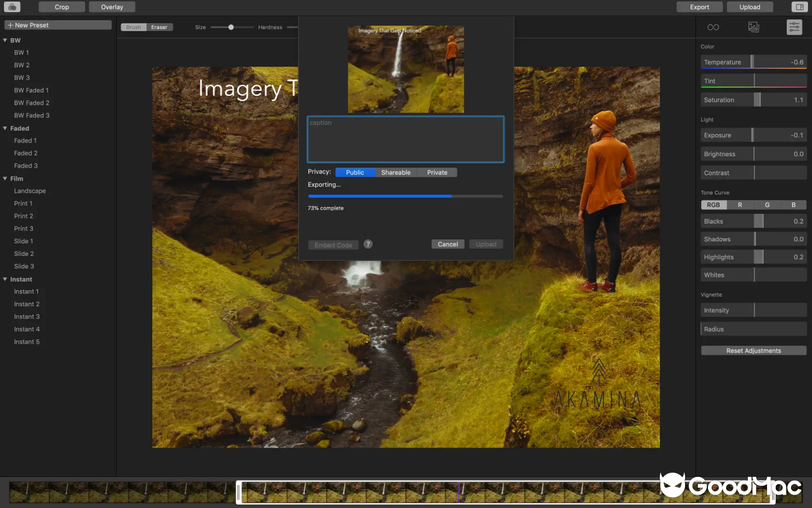Click the filters icon in the top-left corner
This screenshot has height=508, width=812.
pos(12,6)
